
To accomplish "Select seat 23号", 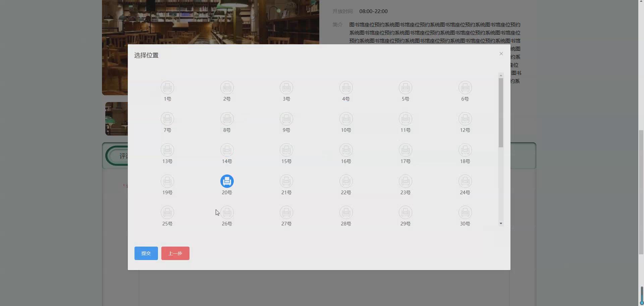I will [x=405, y=181].
